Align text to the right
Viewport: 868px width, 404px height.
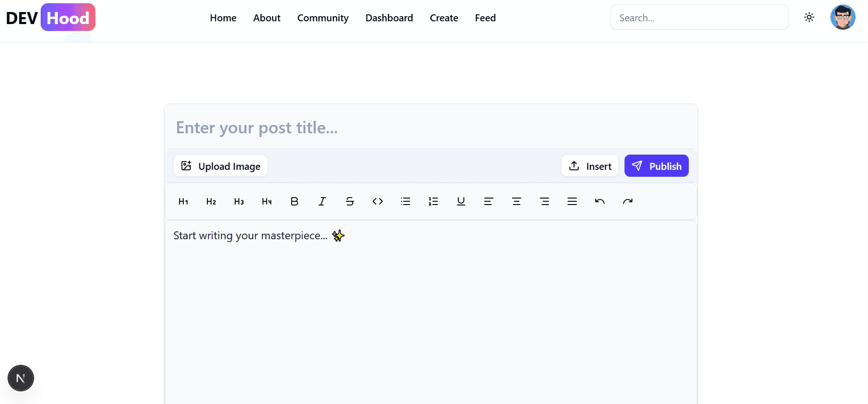pyautogui.click(x=544, y=201)
